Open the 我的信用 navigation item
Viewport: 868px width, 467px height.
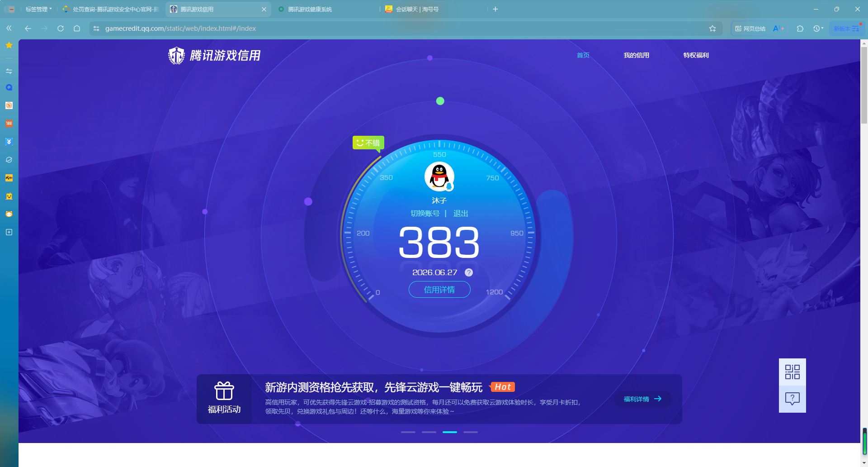(637, 55)
